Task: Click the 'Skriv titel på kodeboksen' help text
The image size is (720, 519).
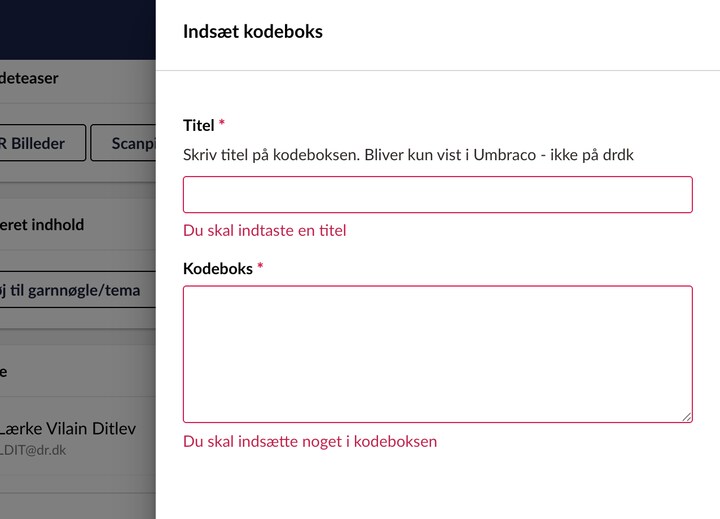Action: pyautogui.click(x=408, y=155)
